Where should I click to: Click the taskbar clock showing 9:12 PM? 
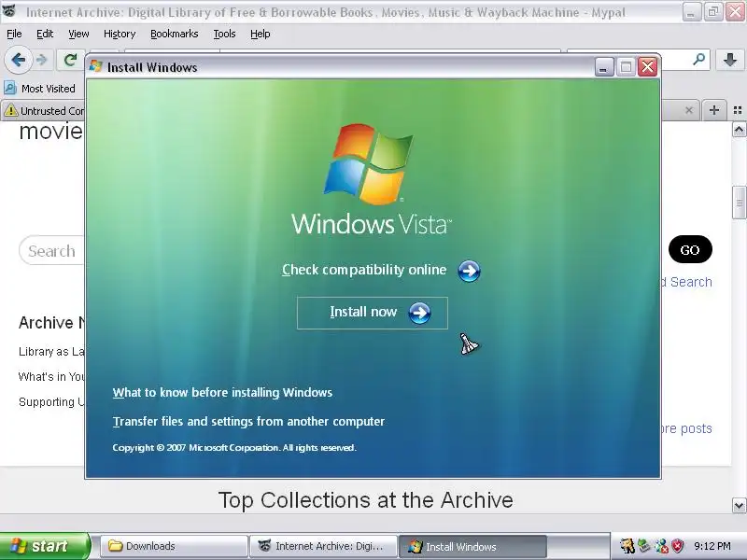pos(712,546)
